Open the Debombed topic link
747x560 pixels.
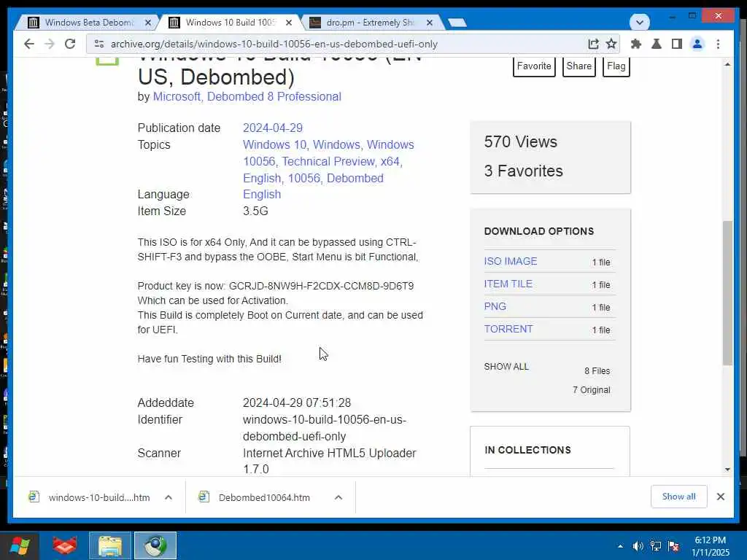tap(355, 178)
